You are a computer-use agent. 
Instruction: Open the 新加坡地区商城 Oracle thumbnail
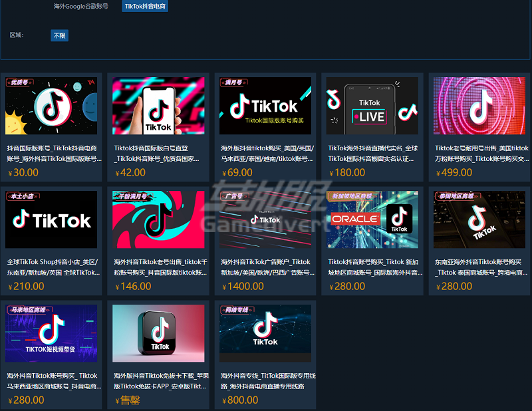[372, 219]
